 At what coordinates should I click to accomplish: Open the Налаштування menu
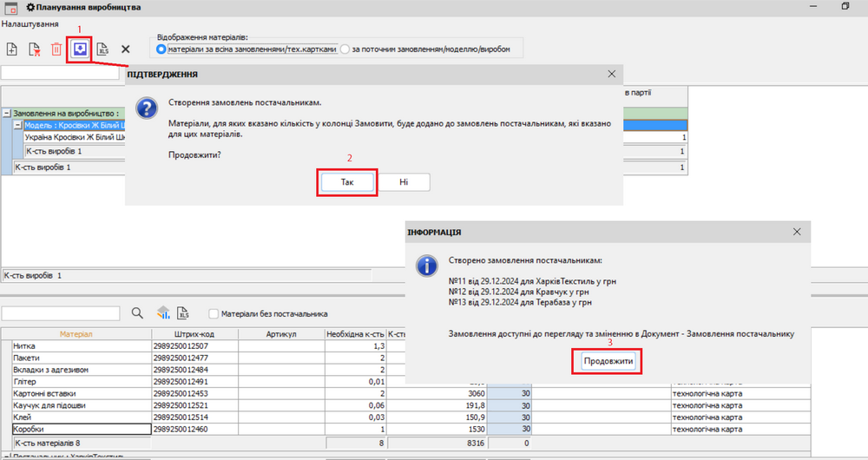[30, 23]
